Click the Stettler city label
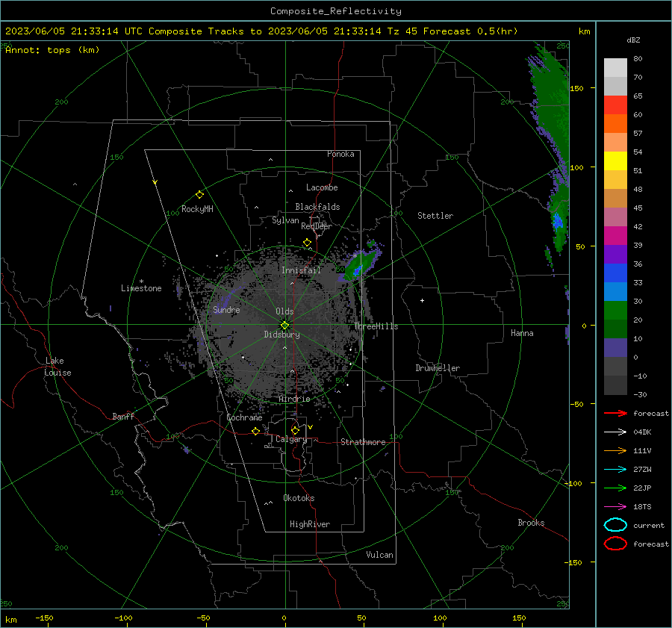Screen dimensions: 672x628 tap(435, 216)
